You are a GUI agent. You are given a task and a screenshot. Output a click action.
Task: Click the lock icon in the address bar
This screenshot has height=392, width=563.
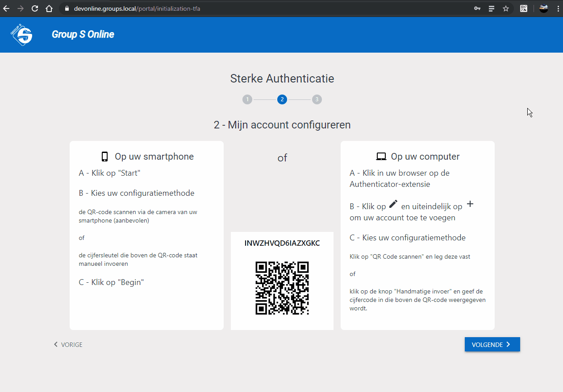coord(67,8)
